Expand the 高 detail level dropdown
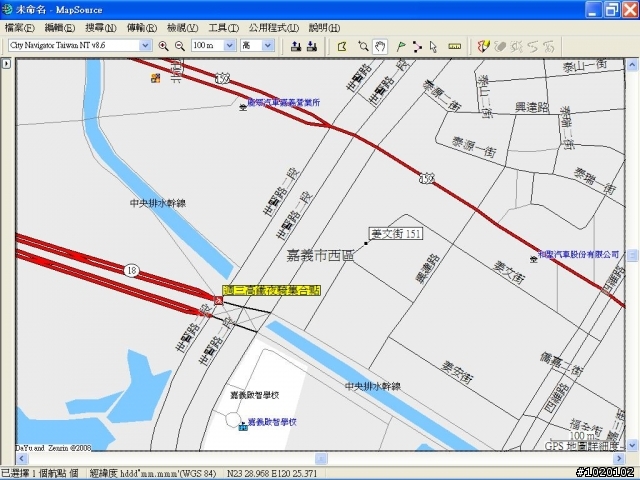The width and height of the screenshot is (640, 480). pos(268,45)
